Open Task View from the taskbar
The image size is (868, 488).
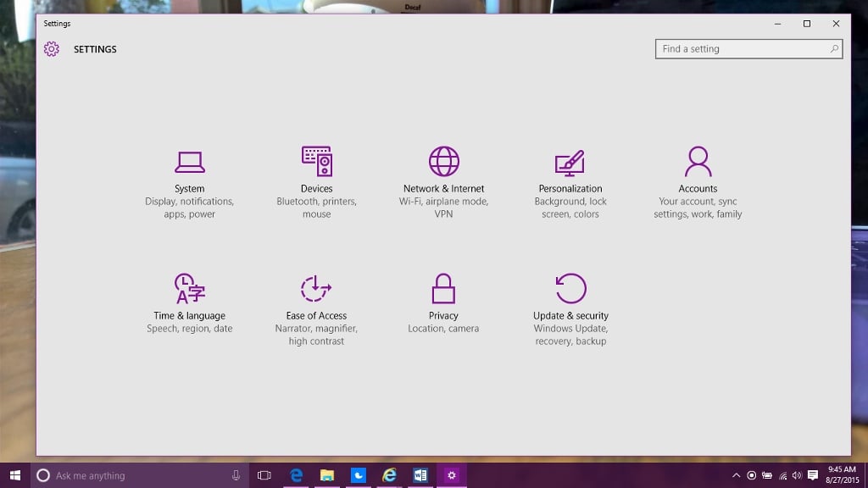(264, 475)
